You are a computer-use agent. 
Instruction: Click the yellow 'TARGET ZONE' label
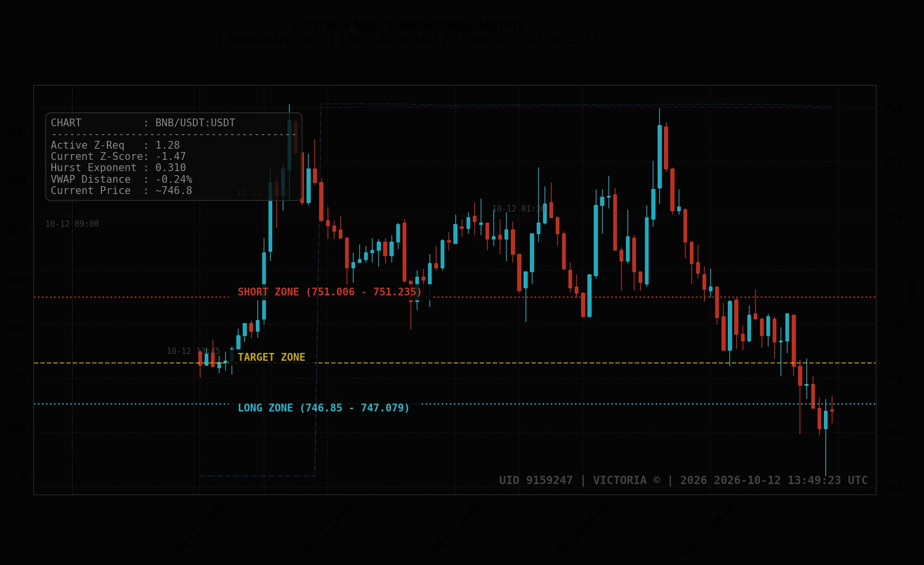click(272, 357)
